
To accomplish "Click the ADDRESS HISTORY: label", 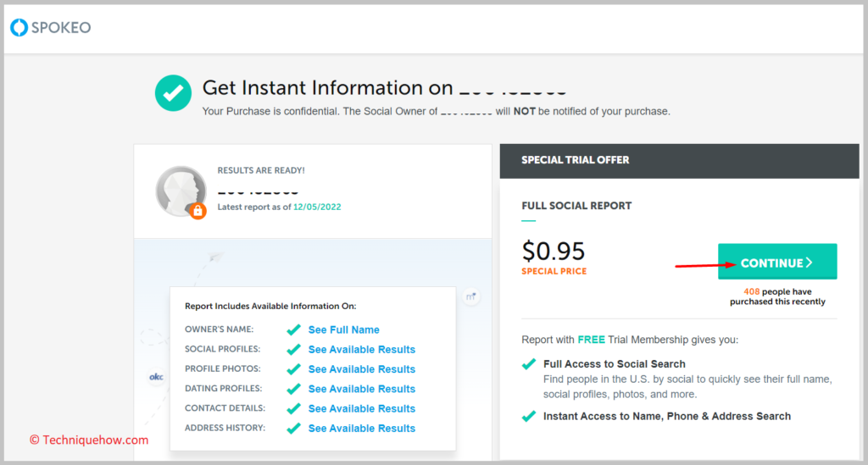I will (x=225, y=428).
